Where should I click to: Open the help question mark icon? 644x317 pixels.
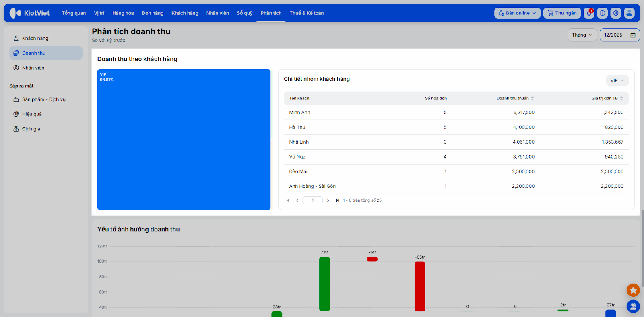tap(602, 13)
